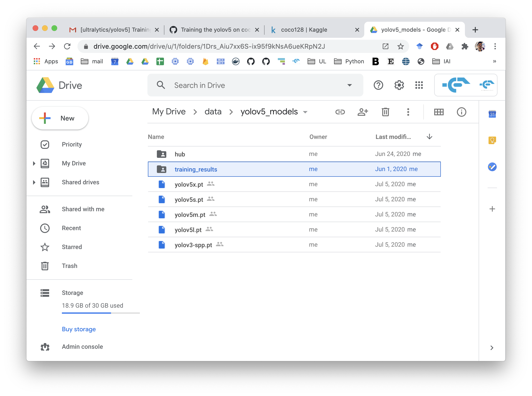This screenshot has height=396, width=532.
Task: Bookmark this page with star icon
Action: coord(400,46)
